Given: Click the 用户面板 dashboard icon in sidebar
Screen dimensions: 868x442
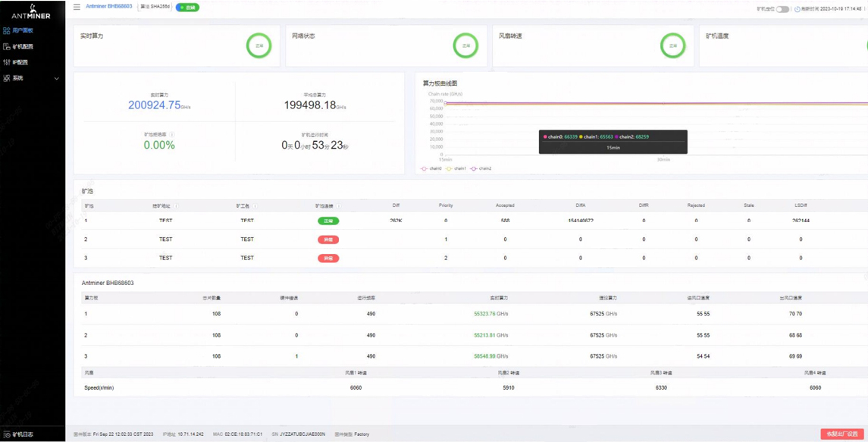Looking at the screenshot, I should click(5, 30).
